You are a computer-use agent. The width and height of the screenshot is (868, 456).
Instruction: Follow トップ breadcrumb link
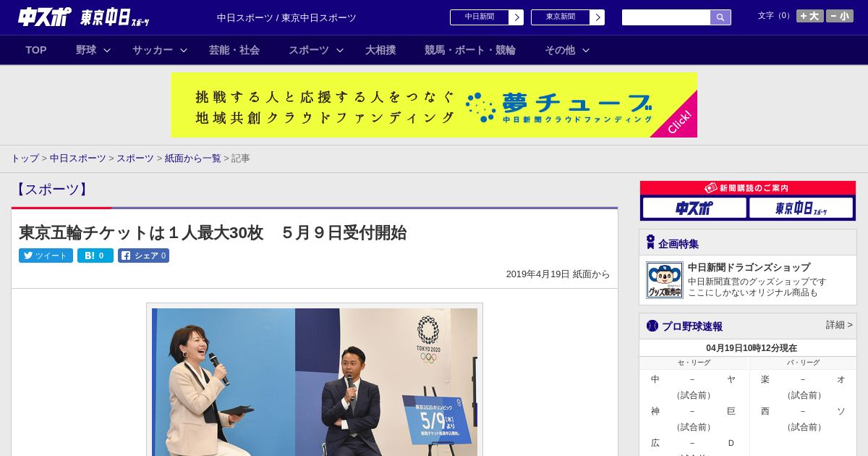click(25, 159)
